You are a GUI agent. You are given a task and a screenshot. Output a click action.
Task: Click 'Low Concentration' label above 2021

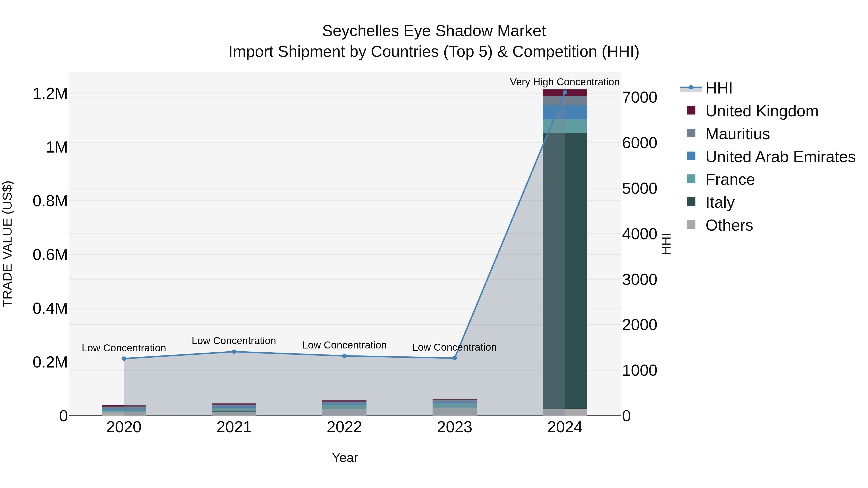point(234,341)
